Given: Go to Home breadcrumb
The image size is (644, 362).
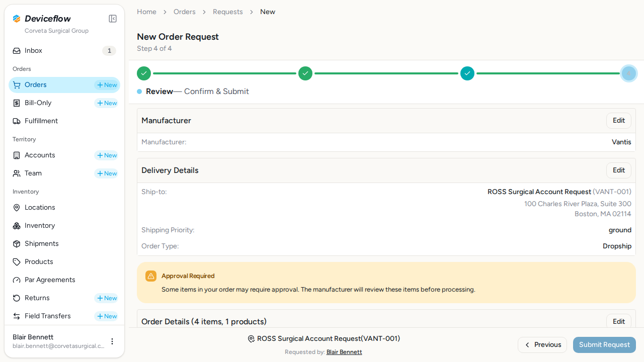Looking at the screenshot, I should pyautogui.click(x=146, y=12).
